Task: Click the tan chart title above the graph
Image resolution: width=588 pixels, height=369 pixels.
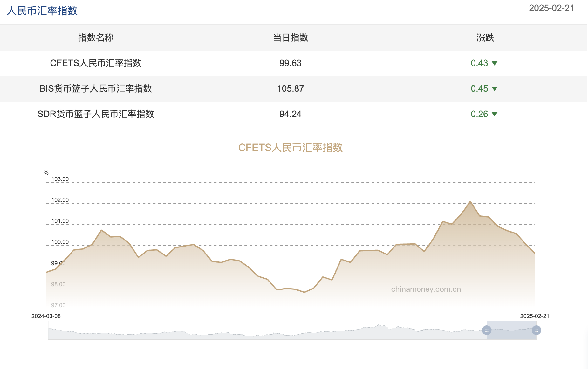Action: coord(290,148)
